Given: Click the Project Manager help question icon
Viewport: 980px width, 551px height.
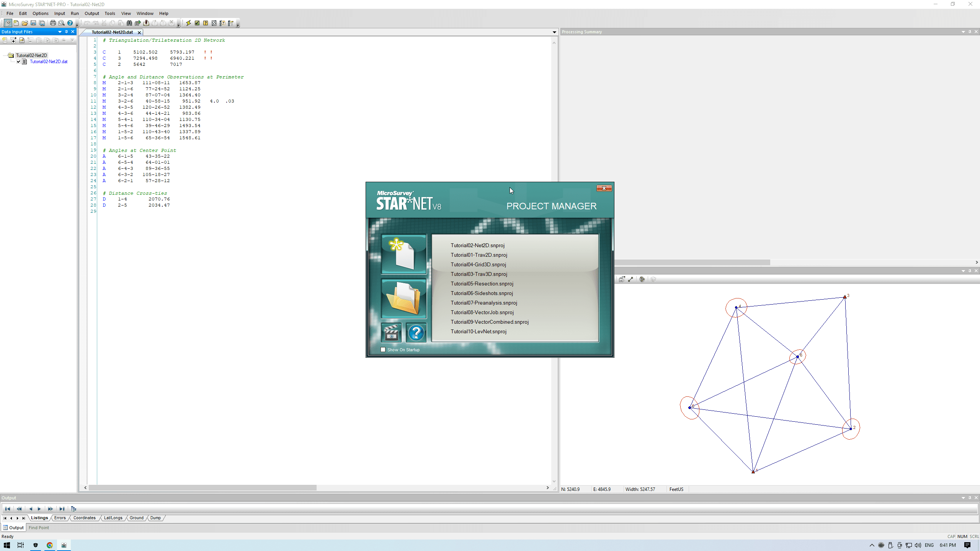Looking at the screenshot, I should (416, 333).
